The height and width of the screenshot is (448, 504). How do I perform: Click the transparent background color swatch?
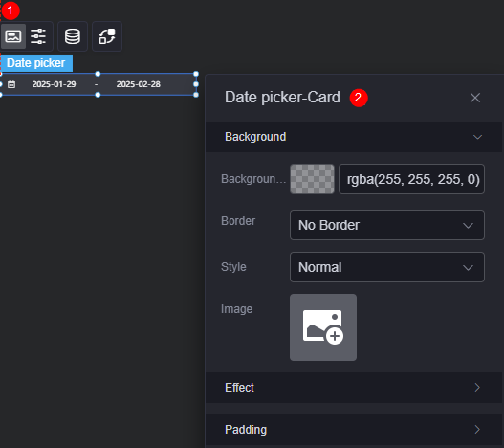pyautogui.click(x=312, y=179)
